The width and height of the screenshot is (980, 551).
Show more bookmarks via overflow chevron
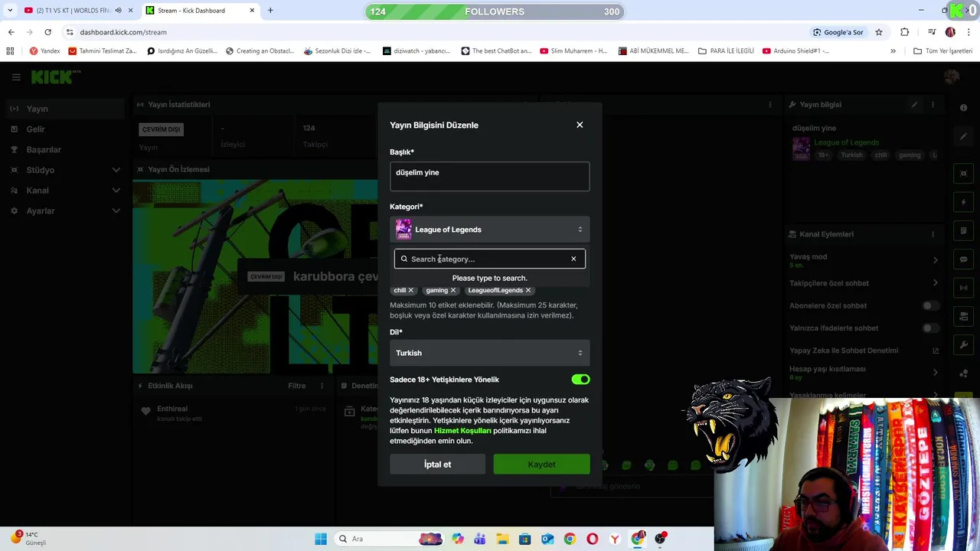pyautogui.click(x=893, y=51)
